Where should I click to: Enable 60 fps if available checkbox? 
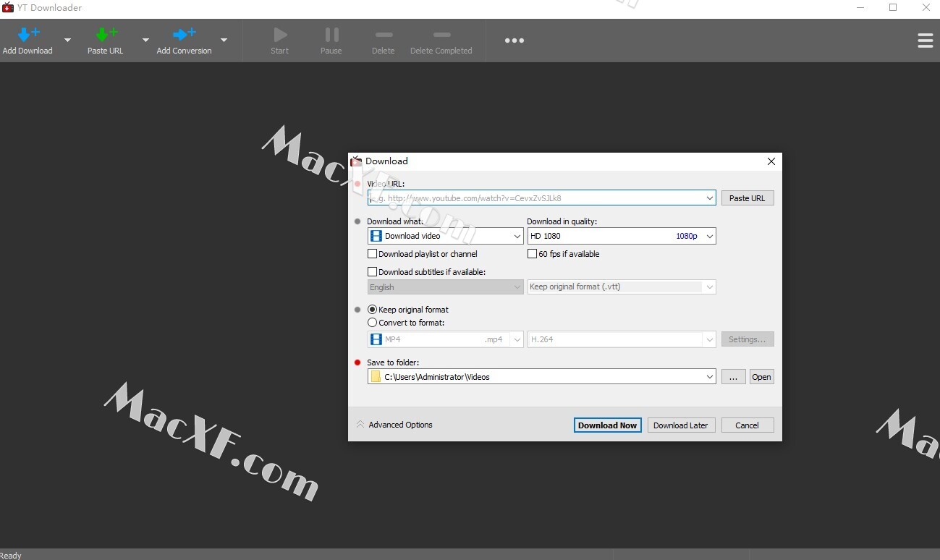click(x=533, y=254)
